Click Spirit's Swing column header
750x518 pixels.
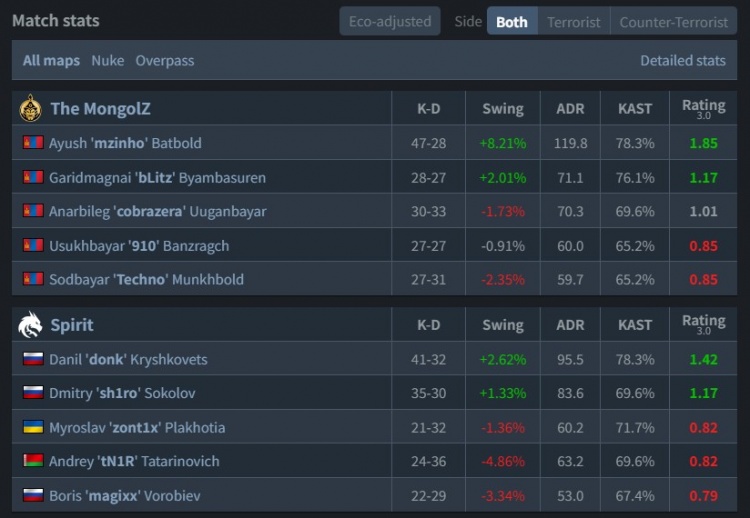pos(502,324)
